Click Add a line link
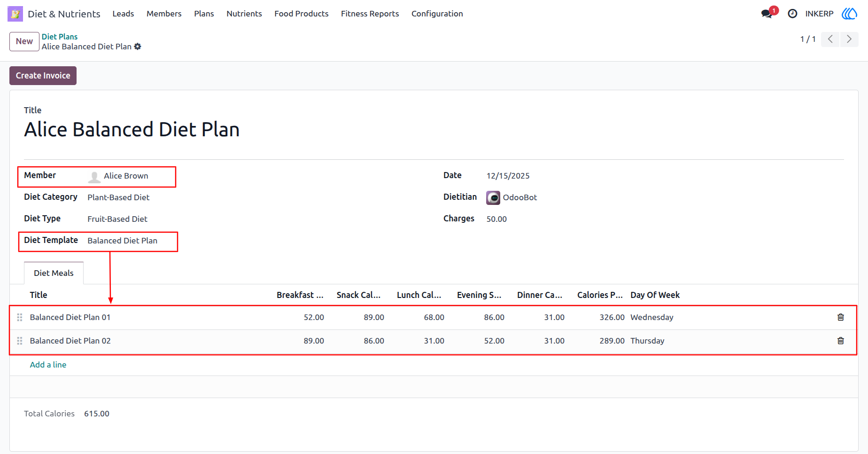The image size is (868, 454). point(48,365)
